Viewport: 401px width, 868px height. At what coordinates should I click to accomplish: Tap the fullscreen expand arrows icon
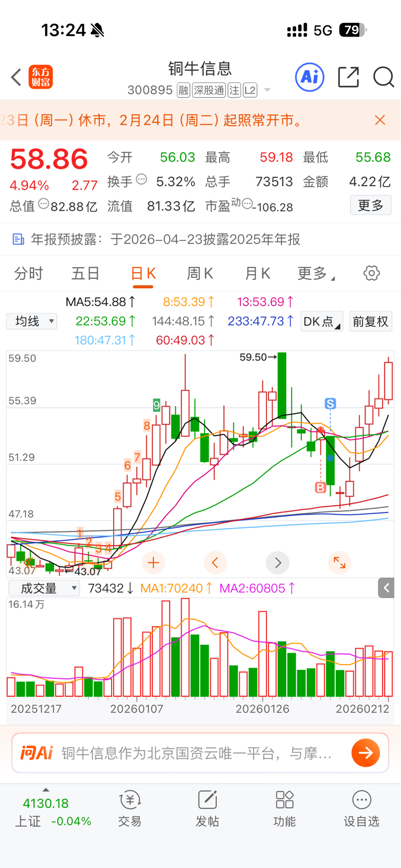tap(339, 563)
